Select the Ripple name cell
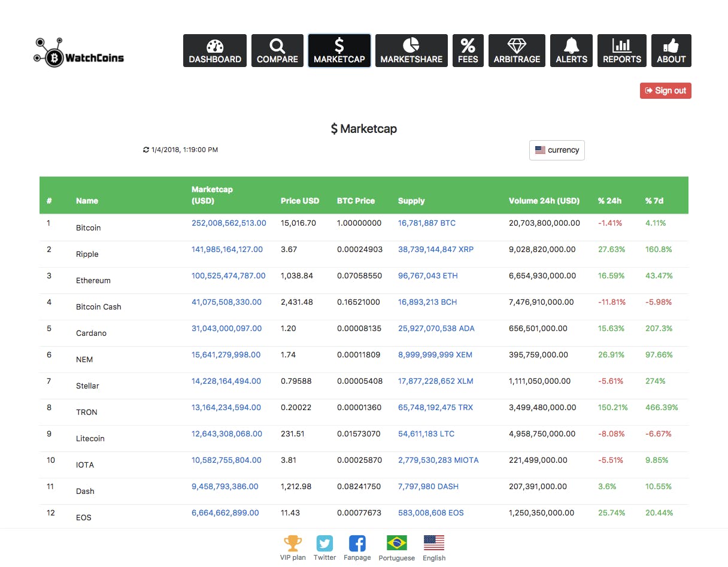Image resolution: width=728 pixels, height=567 pixels. point(87,254)
